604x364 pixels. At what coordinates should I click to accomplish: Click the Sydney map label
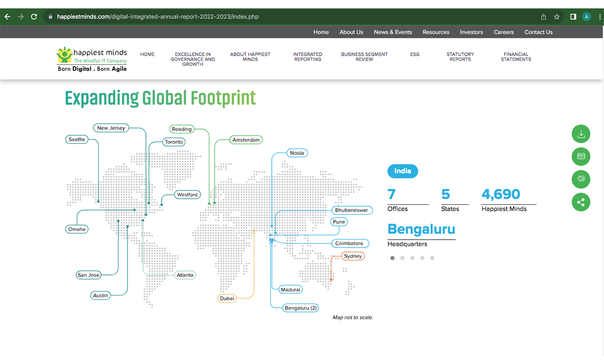[x=353, y=256]
